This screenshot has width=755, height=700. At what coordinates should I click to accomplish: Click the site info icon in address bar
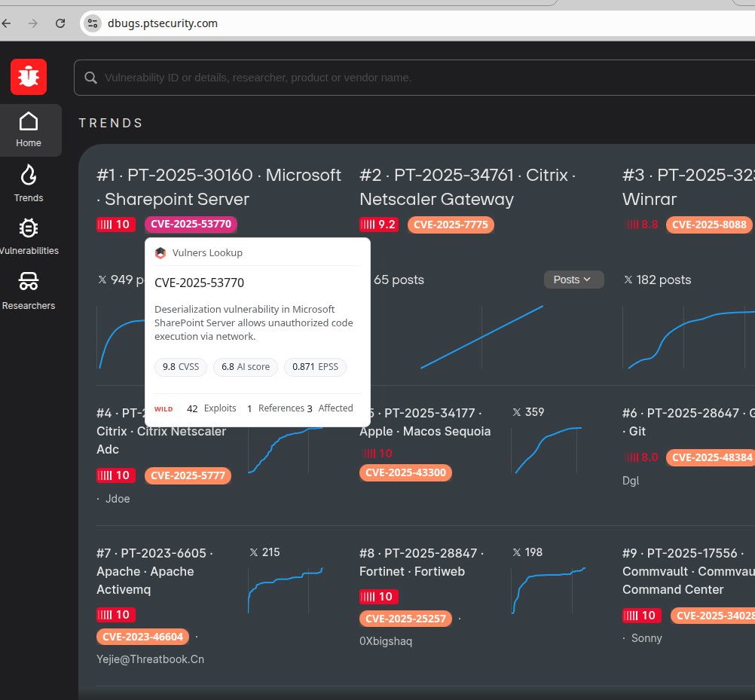93,23
